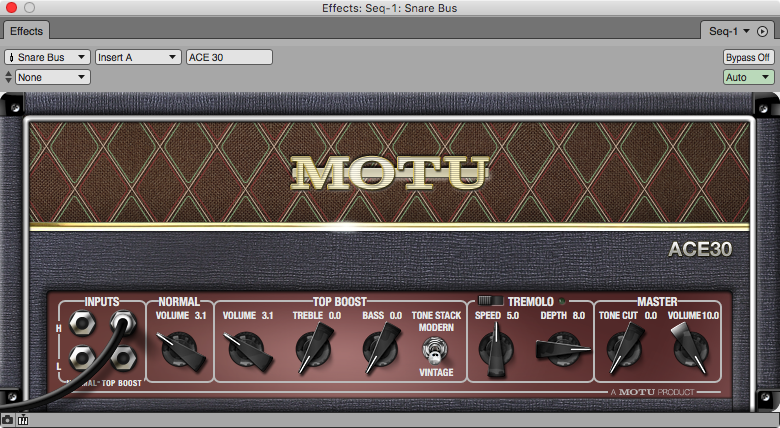Click the Treble knob
Image resolution: width=780 pixels, height=428 pixels.
click(314, 348)
